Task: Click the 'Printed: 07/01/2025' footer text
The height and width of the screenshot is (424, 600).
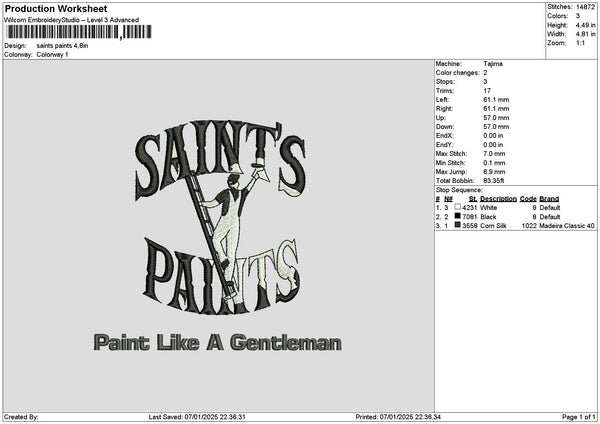Action: 398,417
